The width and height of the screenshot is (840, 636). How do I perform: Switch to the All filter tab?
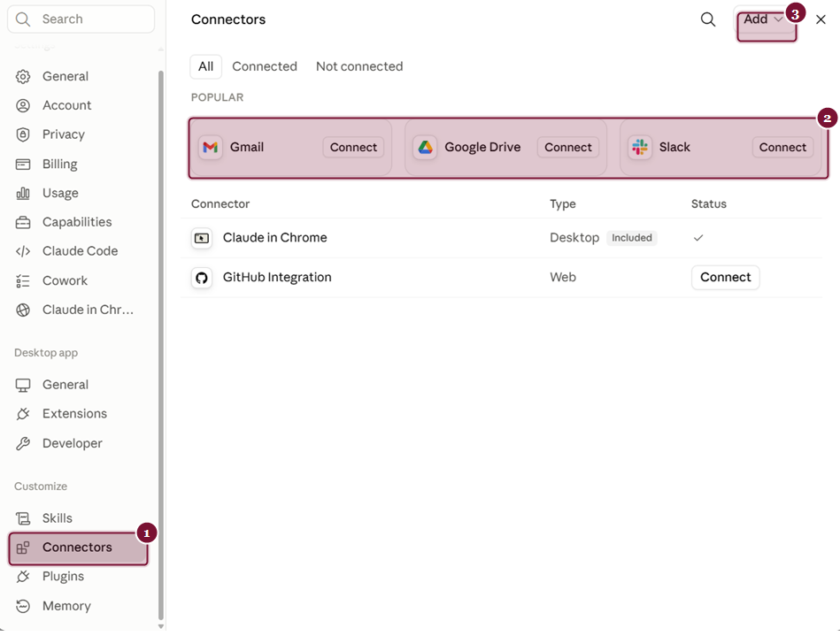pos(205,66)
